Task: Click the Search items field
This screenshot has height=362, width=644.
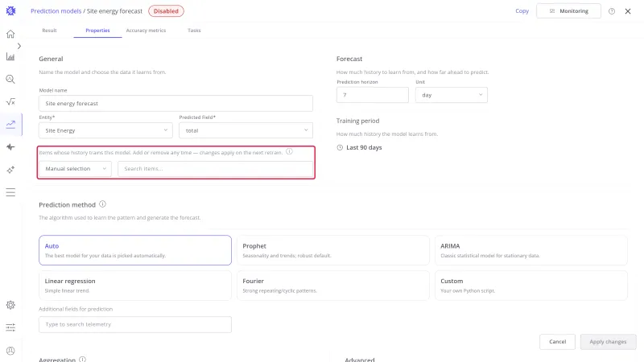Action: point(215,169)
